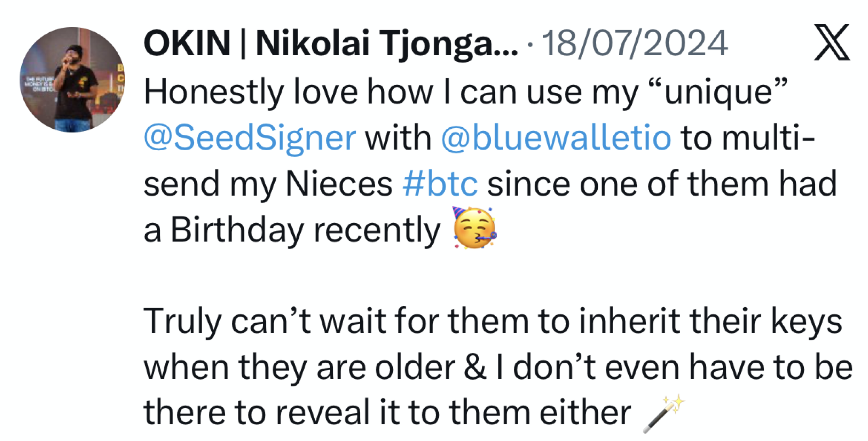Click the word "Birthday" in the tweet

(x=237, y=230)
